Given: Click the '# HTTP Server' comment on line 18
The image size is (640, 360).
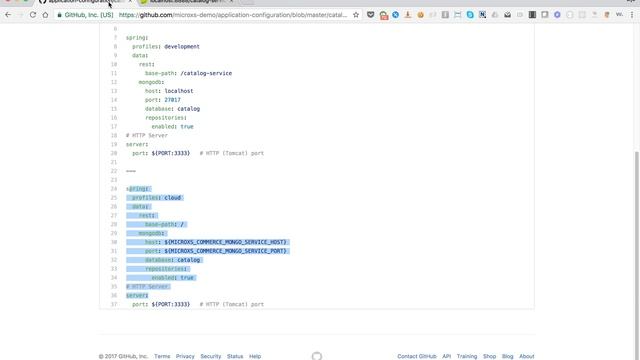Looking at the screenshot, I should (147, 136).
